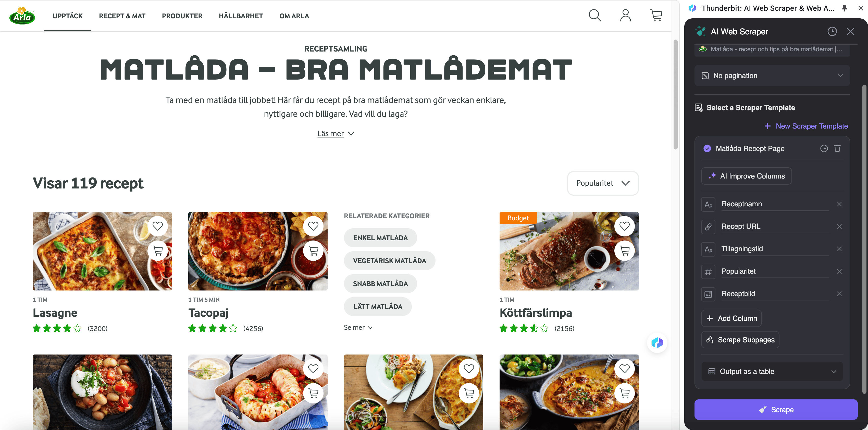Favorite the Köttfärslimpa recipe with heart
Screen dimensions: 868x430
(624, 226)
